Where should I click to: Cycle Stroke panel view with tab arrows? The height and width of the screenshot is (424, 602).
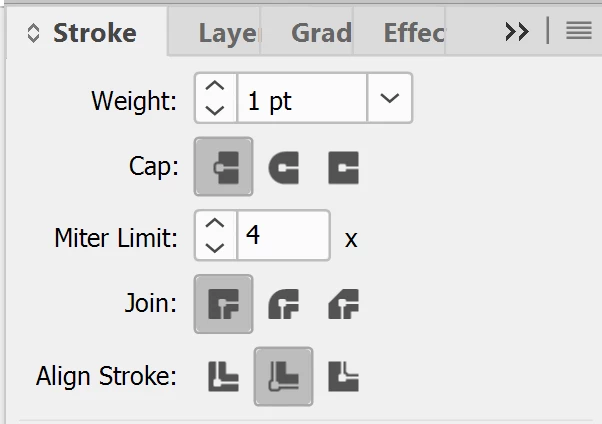(x=33, y=33)
